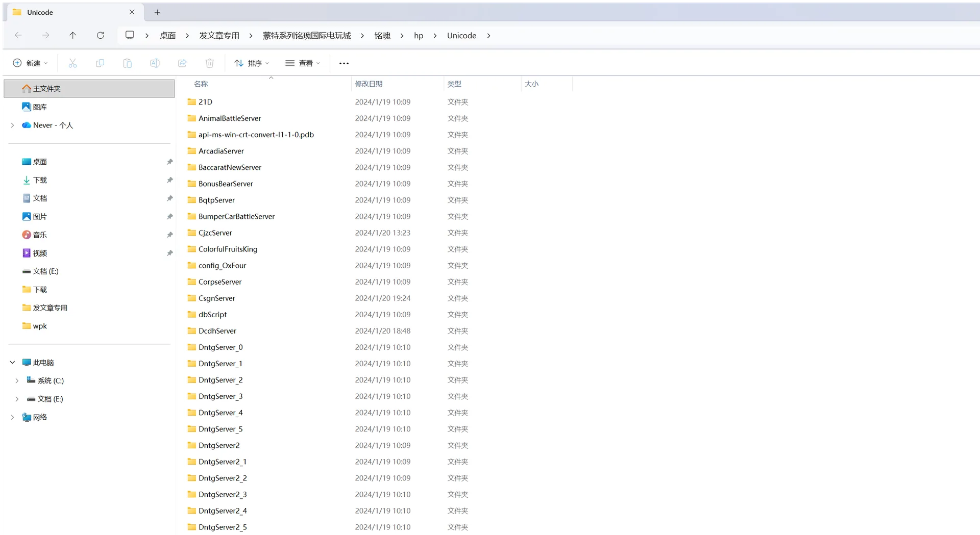Expand the Never - 个人 OneDrive node
The width and height of the screenshot is (980, 535).
point(12,125)
